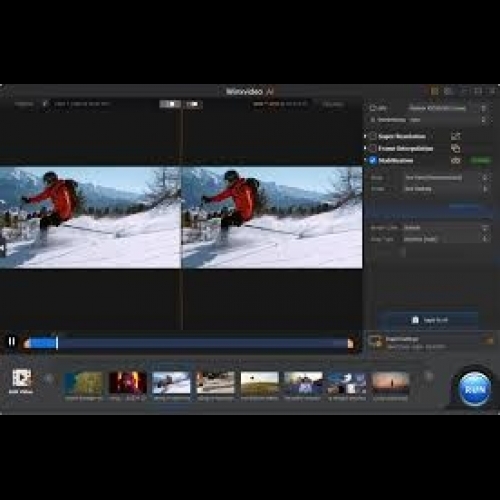Open the GPU hardware dropdown
The width and height of the screenshot is (500, 500).
[x=447, y=108]
